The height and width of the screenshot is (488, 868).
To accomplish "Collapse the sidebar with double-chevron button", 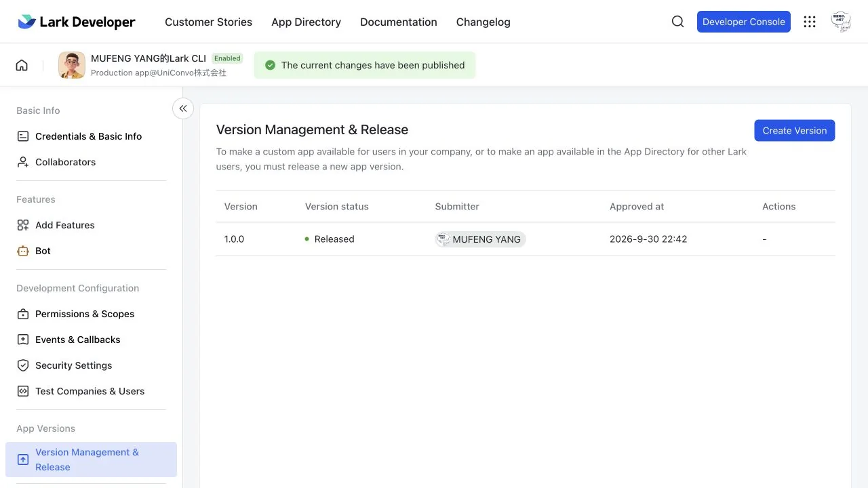I will (183, 108).
